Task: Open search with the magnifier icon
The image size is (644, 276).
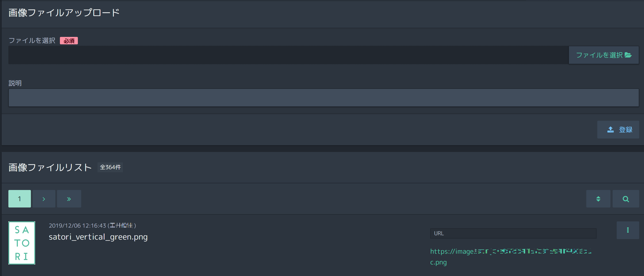Action: click(x=626, y=199)
